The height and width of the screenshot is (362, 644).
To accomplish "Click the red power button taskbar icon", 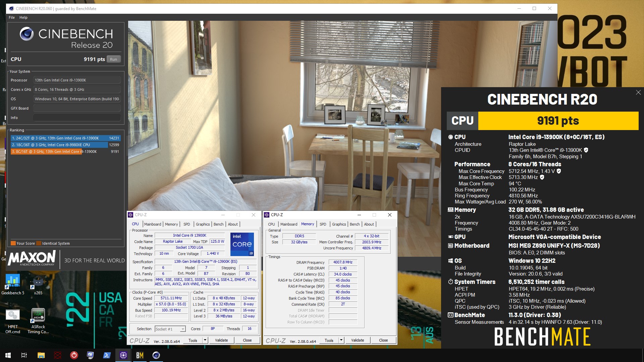I will [x=74, y=355].
